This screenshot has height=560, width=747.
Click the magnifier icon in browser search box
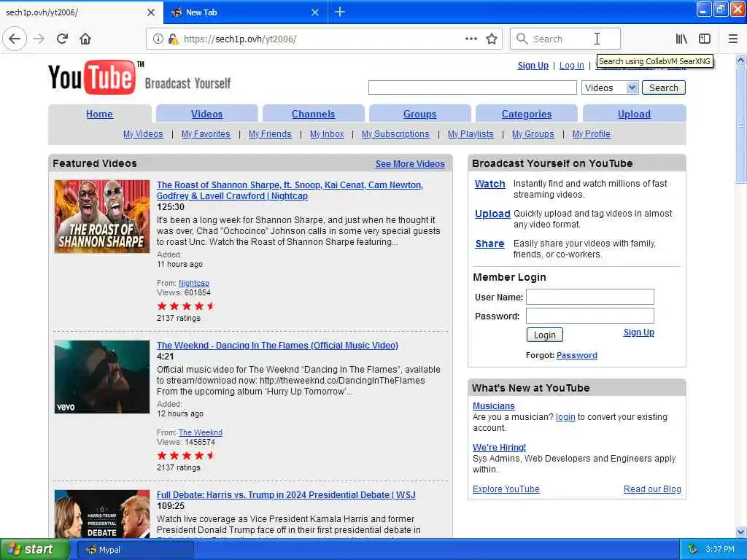[522, 39]
